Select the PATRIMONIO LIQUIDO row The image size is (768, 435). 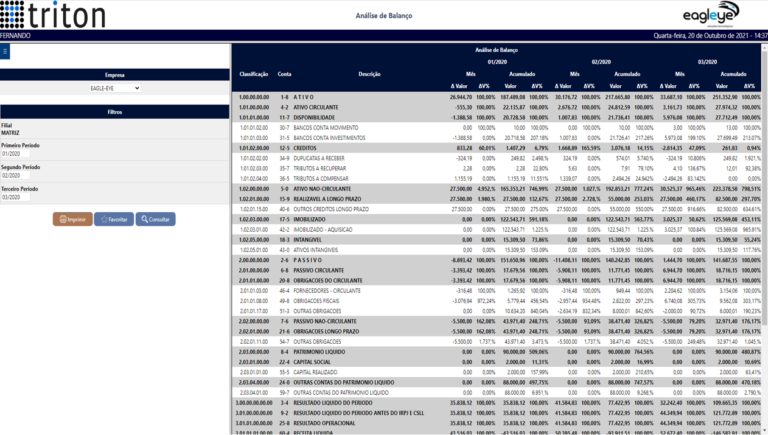497,352
